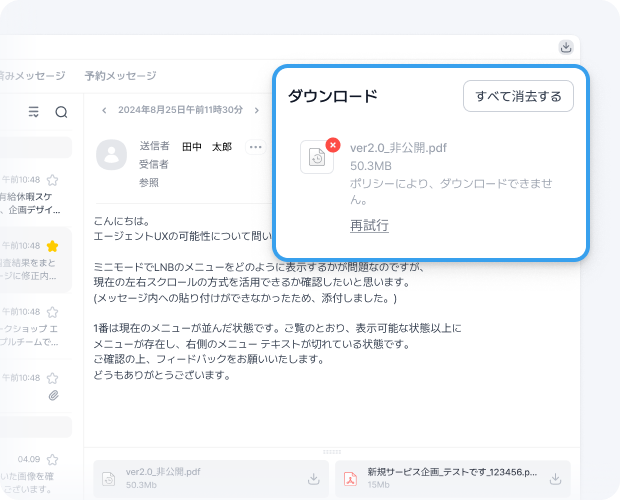Click the blocked ver2.0_非公開.pdf file icon in downloads
The height and width of the screenshot is (500, 620).
tap(318, 157)
